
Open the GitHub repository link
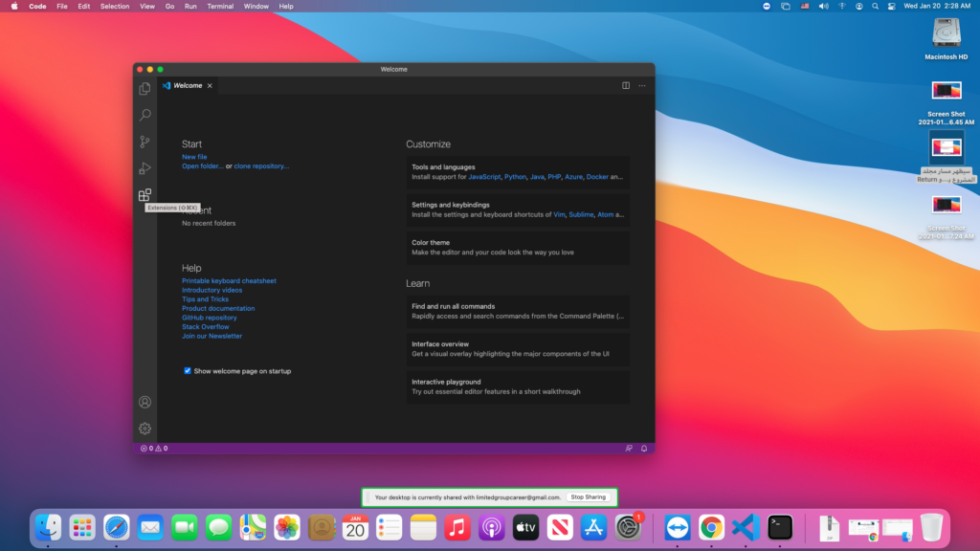coord(210,318)
